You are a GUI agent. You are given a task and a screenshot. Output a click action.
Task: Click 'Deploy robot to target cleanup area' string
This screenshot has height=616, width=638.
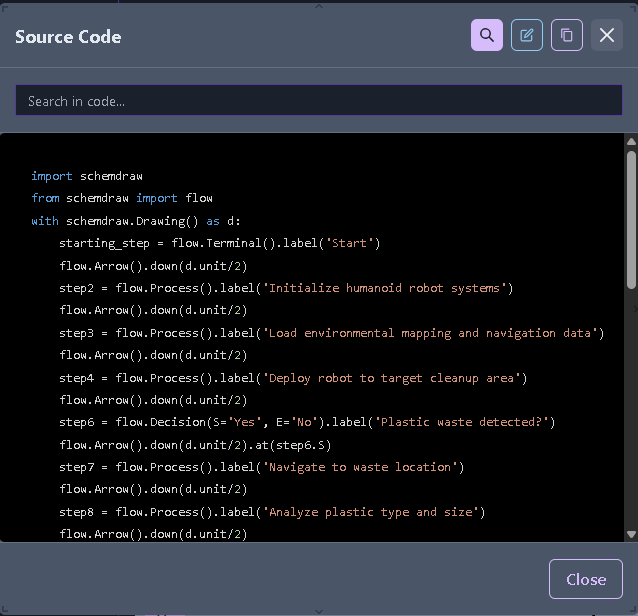tap(391, 378)
